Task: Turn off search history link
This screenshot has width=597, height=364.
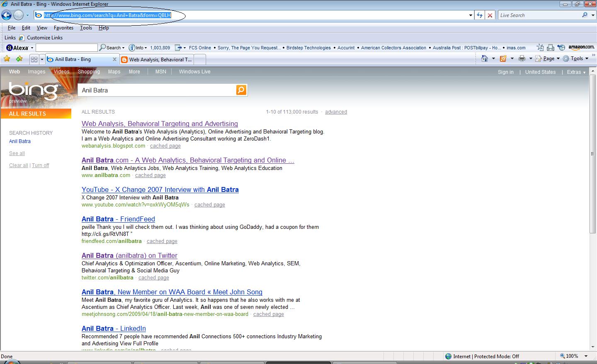Action: pos(40,165)
